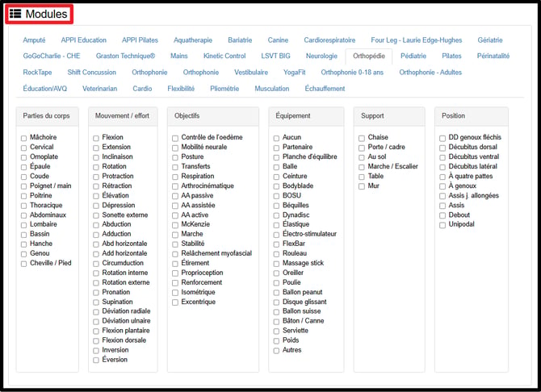Image resolution: width=541 pixels, height=392 pixels.
Task: Click the Modules list icon
Action: [15, 14]
